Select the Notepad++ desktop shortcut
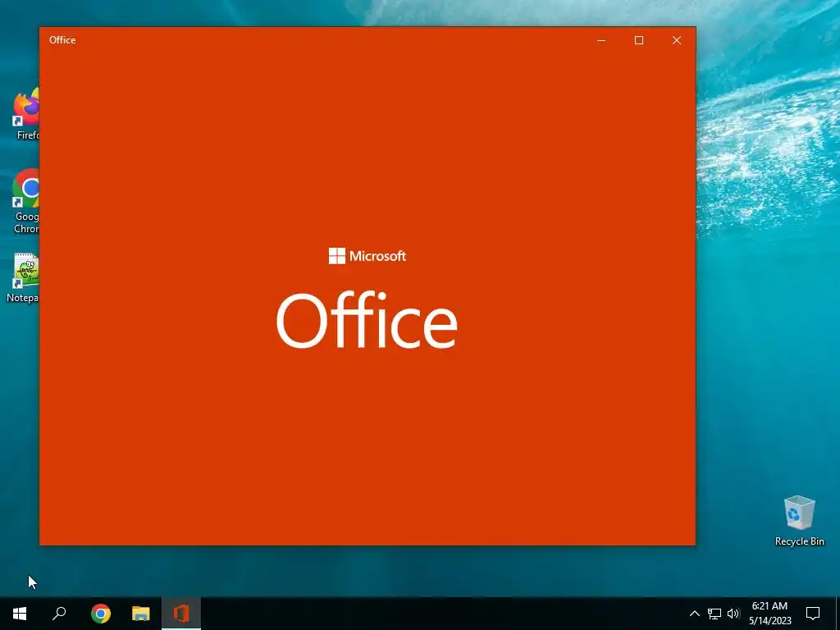This screenshot has width=840, height=630. [x=22, y=278]
